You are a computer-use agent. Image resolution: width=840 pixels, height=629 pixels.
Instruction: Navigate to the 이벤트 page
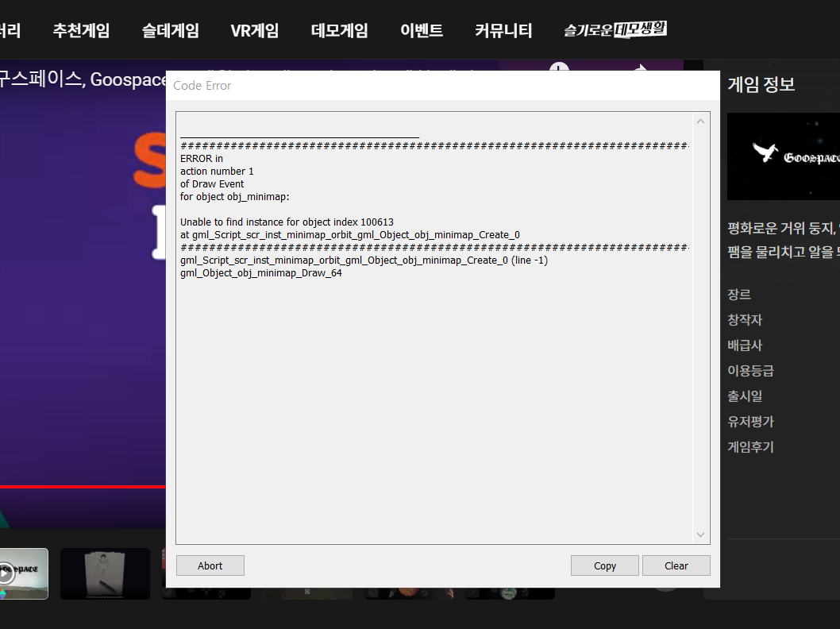pos(422,31)
